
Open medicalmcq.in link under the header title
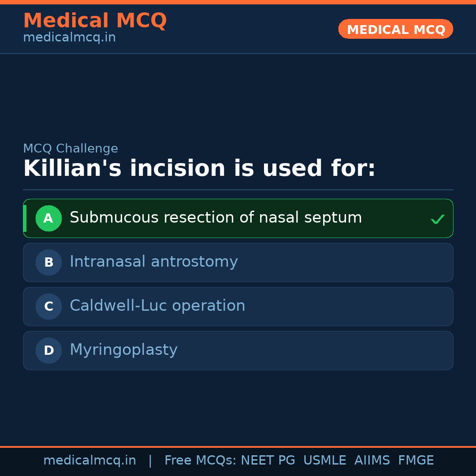[x=69, y=37]
